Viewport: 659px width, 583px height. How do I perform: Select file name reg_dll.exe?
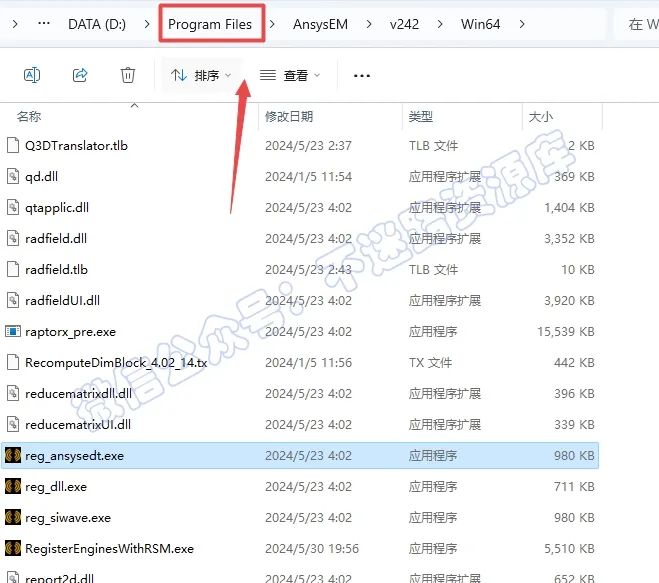click(56, 487)
